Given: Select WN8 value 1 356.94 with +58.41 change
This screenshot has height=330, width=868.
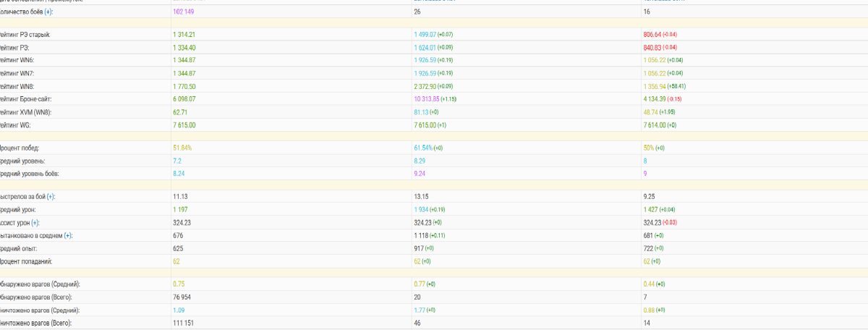Looking at the screenshot, I should [x=655, y=87].
